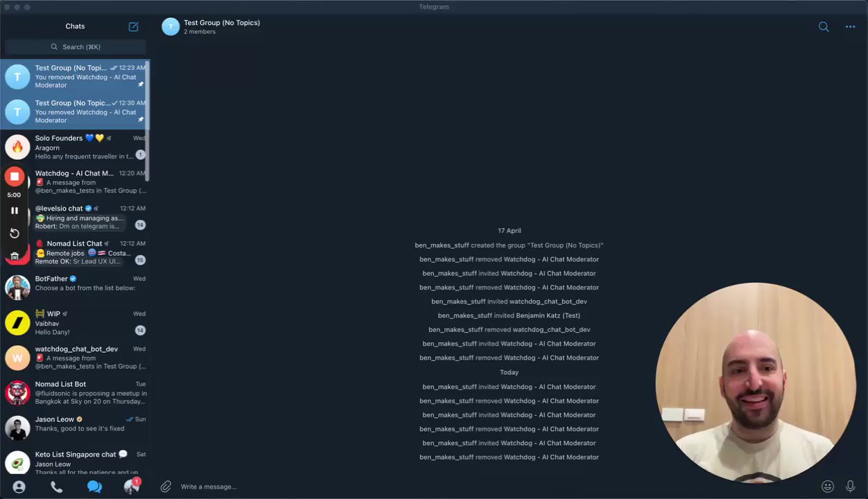868x499 pixels.
Task: Open Test Group chat from 12:23 AM
Action: click(75, 77)
